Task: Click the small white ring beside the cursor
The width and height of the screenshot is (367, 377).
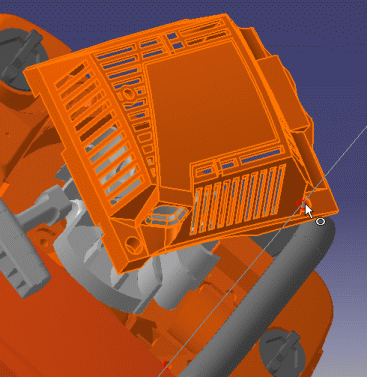Action: coord(320,221)
